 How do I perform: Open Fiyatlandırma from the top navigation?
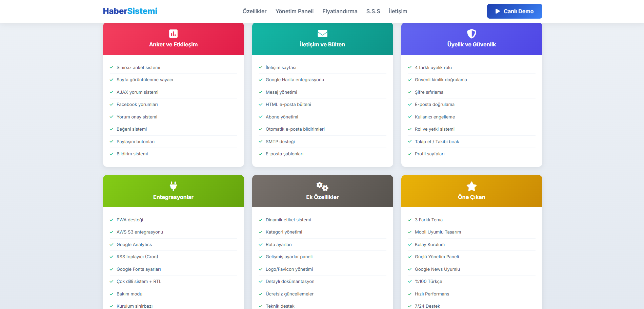click(x=340, y=11)
